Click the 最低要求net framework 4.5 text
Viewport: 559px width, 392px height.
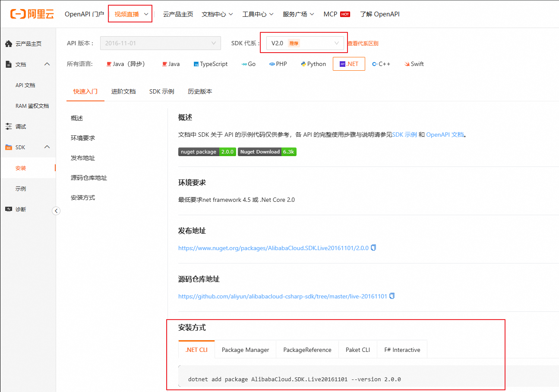click(237, 200)
